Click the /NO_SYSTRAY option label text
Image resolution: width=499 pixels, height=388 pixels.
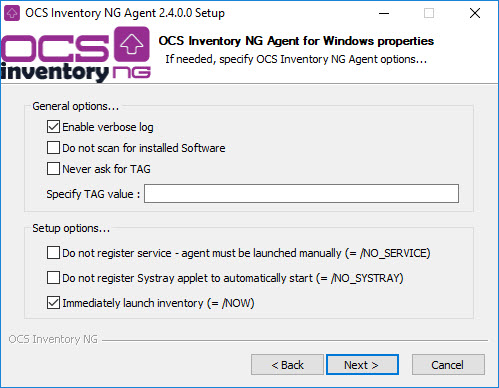point(233,278)
